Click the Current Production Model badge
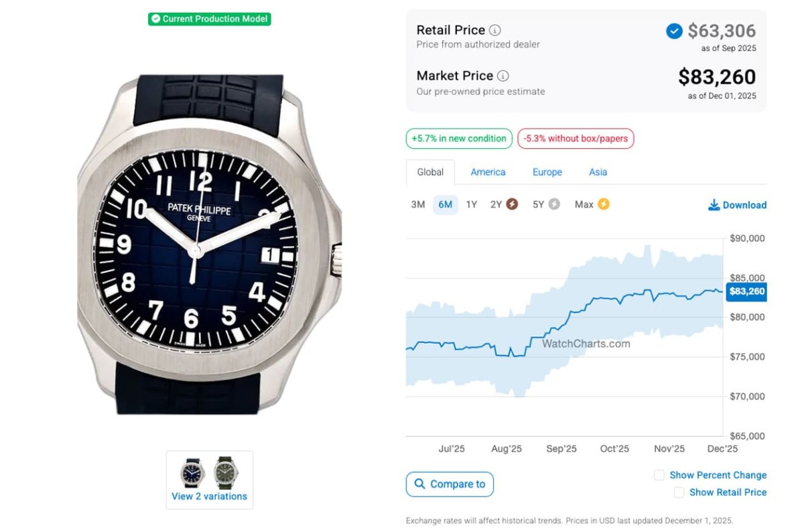 coord(209,19)
